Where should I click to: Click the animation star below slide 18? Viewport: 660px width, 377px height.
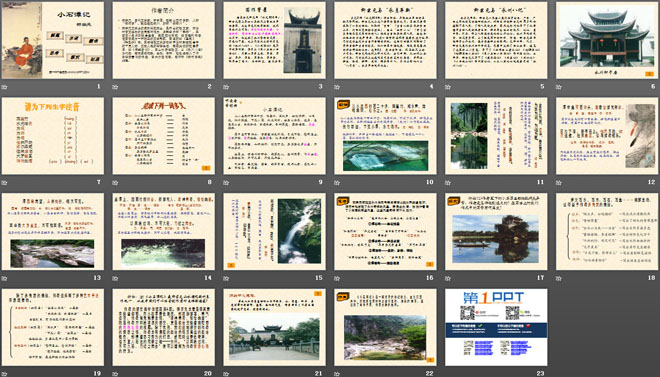tap(559, 278)
